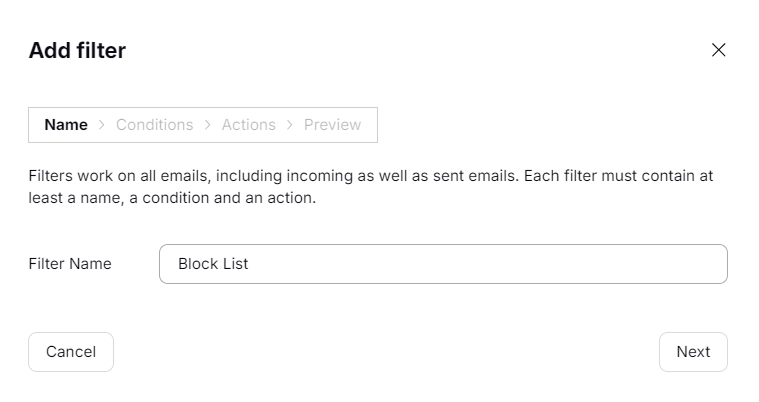Click chevron between Conditions and Actions

click(x=208, y=125)
